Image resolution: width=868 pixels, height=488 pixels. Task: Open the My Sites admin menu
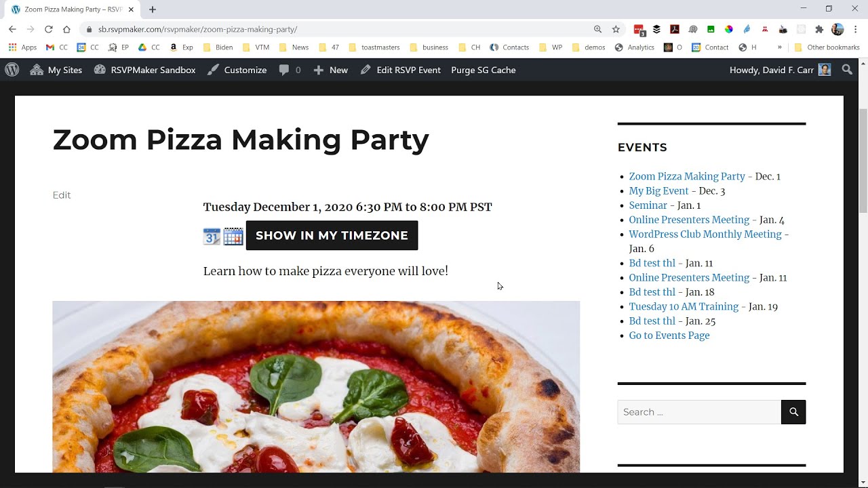(56, 70)
